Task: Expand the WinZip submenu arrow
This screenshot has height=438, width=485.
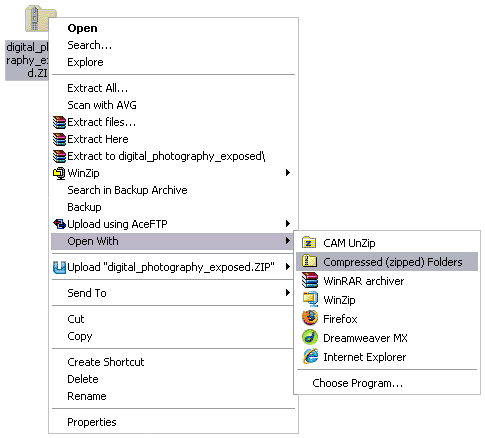Action: pos(288,173)
